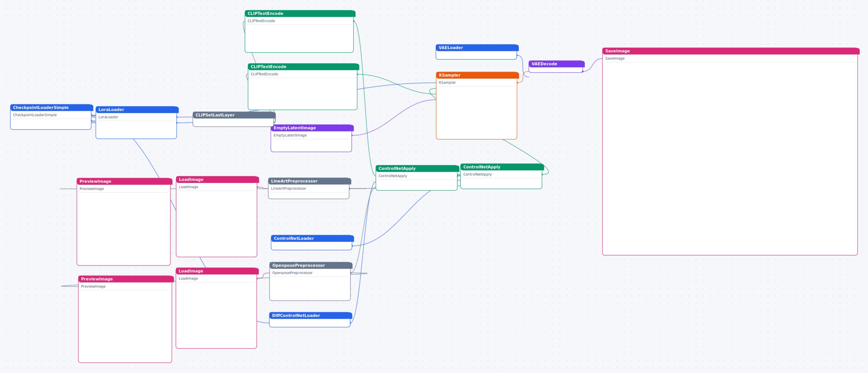This screenshot has height=373, width=868.
Task: Select the LineArtPreprocessor node header
Action: (310, 181)
